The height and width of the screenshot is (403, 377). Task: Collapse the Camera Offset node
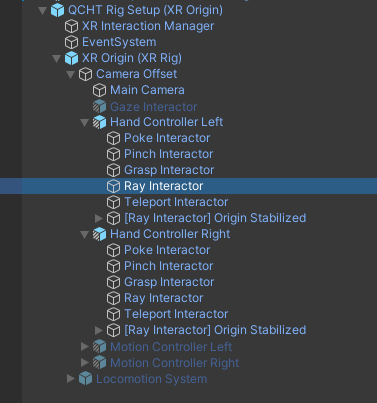tap(70, 74)
